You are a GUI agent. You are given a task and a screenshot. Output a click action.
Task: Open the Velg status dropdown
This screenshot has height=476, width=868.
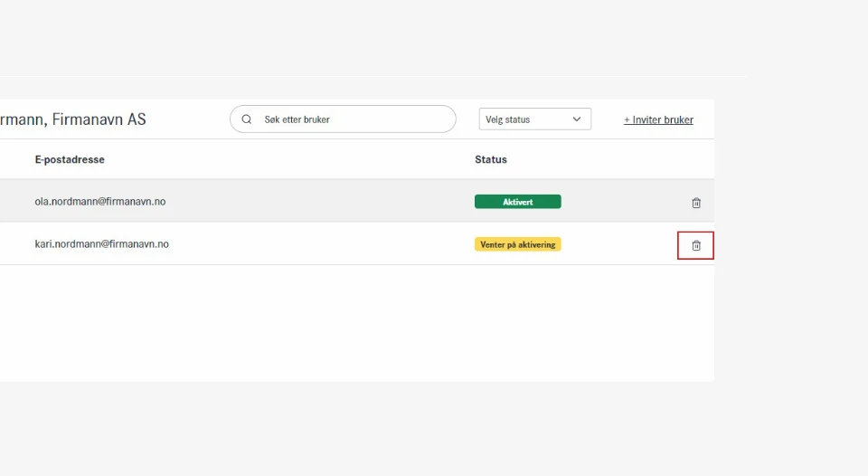[x=534, y=119]
